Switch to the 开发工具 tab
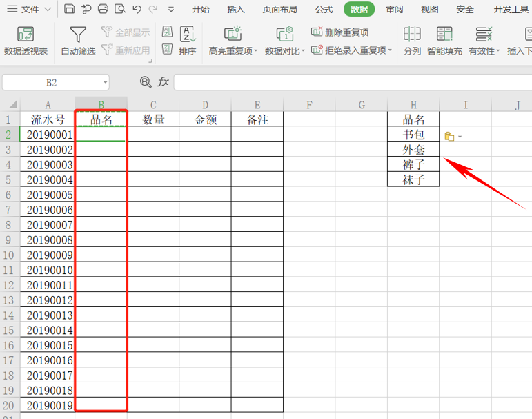532x419 pixels. (x=511, y=9)
